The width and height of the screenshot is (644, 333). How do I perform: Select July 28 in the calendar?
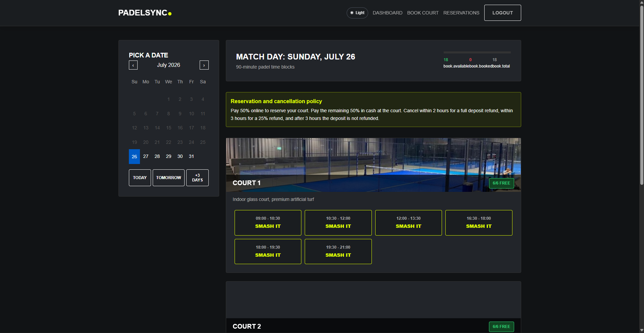tap(157, 157)
